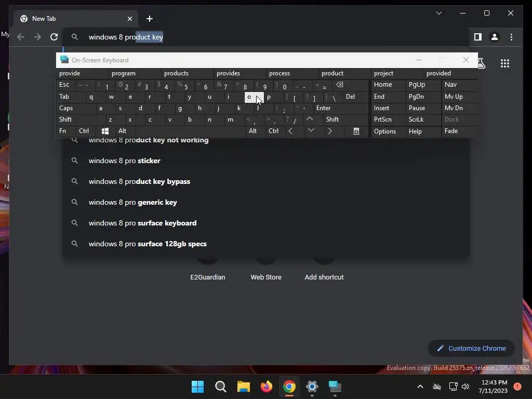This screenshot has width=532, height=399.
Task: Pick the 'process' text prediction
Action: [x=292, y=73]
